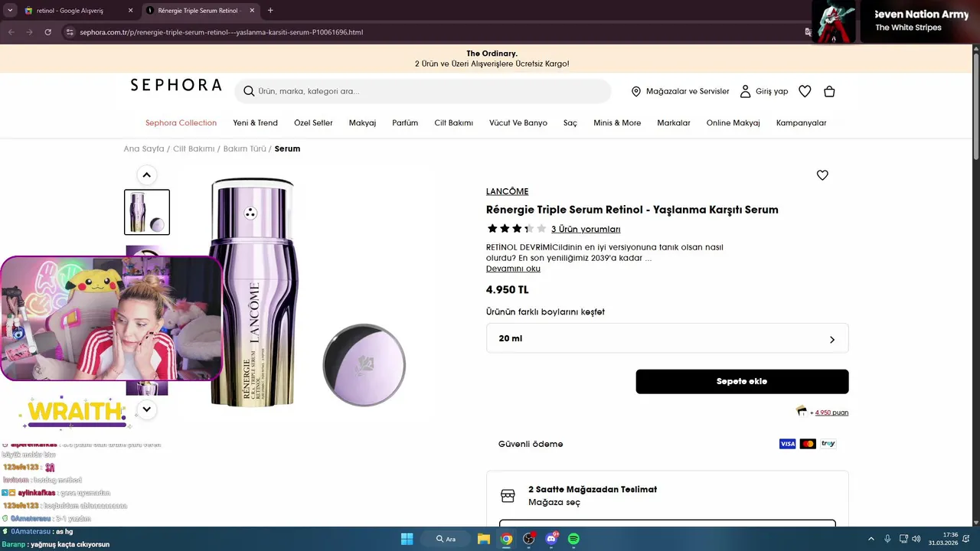Open Kampanyalar menu
This screenshot has width=980, height=551.
click(x=801, y=122)
